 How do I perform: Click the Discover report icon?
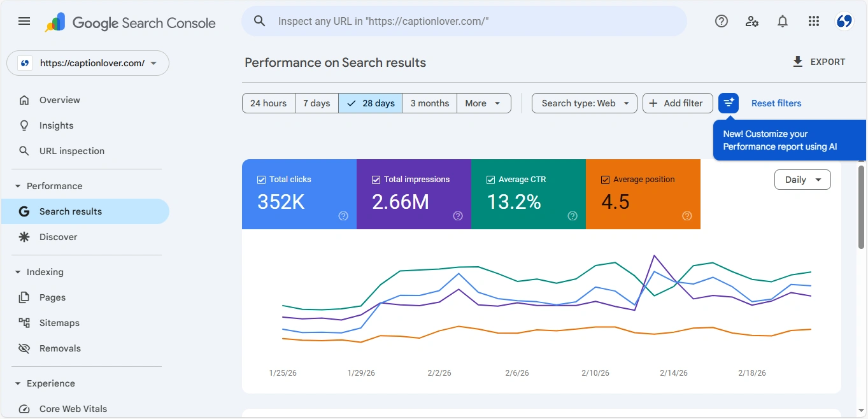24,236
